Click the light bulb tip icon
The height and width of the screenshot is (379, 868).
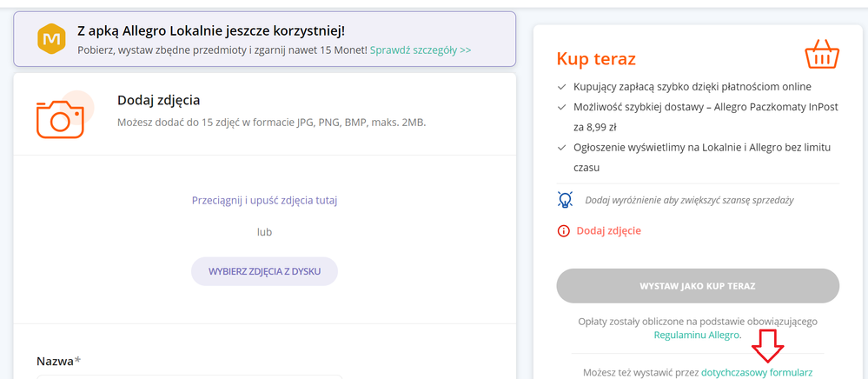point(564,199)
